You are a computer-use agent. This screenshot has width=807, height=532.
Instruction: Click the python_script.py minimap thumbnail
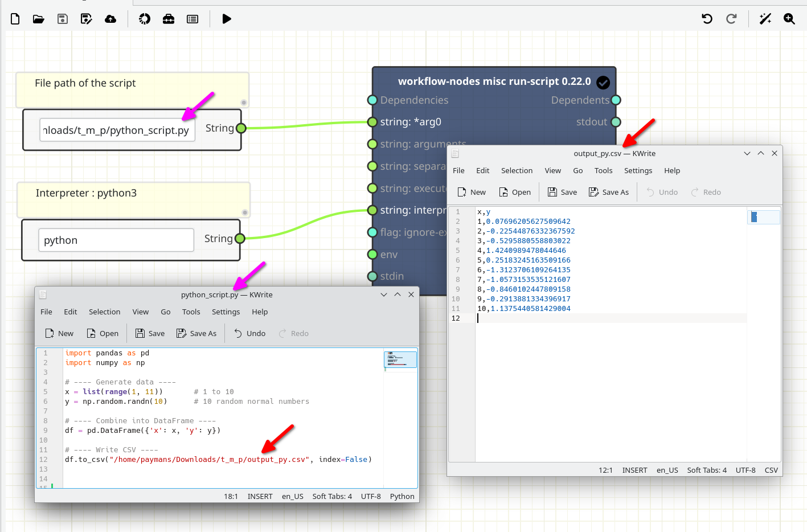[x=400, y=359]
